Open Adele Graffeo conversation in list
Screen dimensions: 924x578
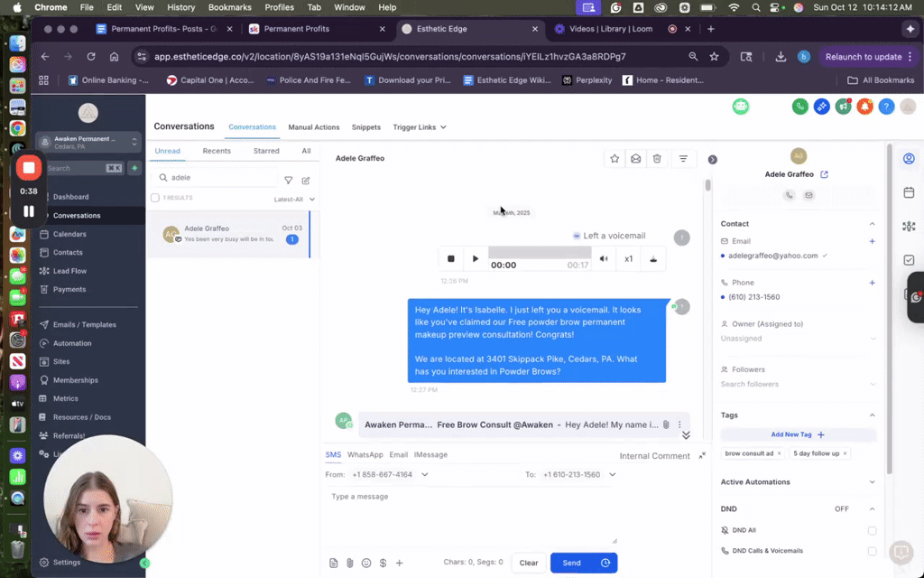coord(228,234)
